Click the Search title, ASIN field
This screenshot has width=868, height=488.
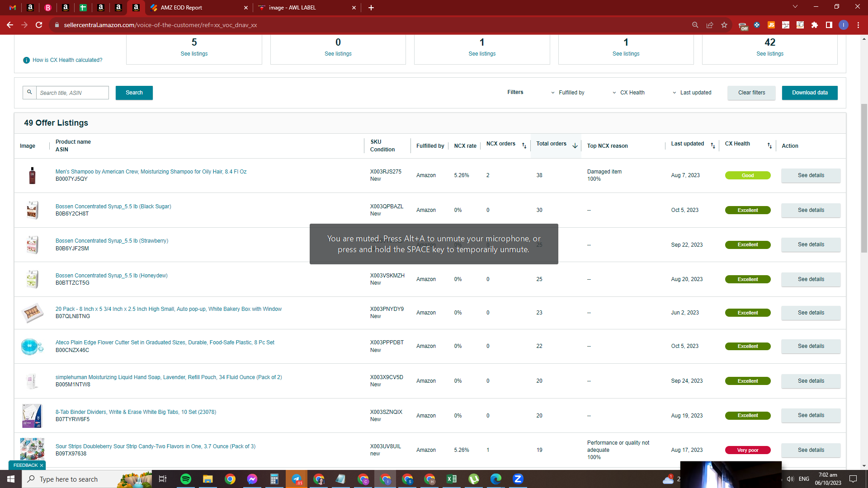pos(72,93)
